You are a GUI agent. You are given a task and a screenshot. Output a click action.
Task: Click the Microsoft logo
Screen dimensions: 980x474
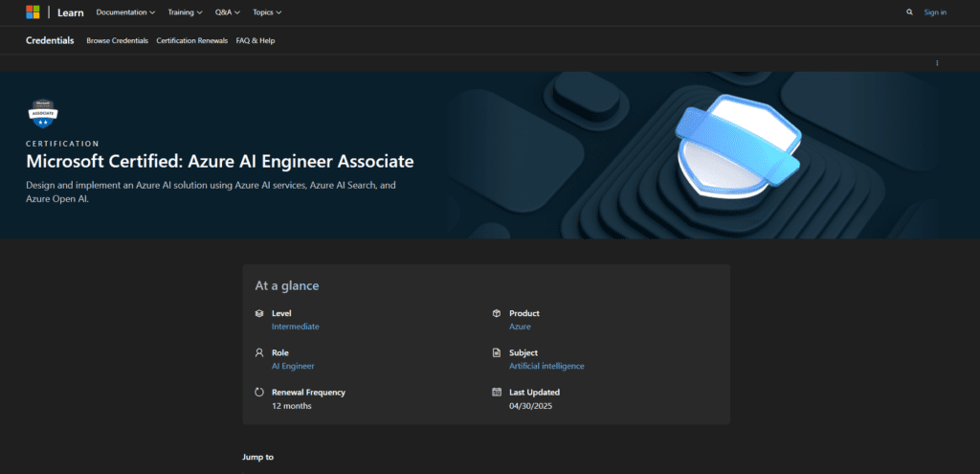tap(33, 11)
